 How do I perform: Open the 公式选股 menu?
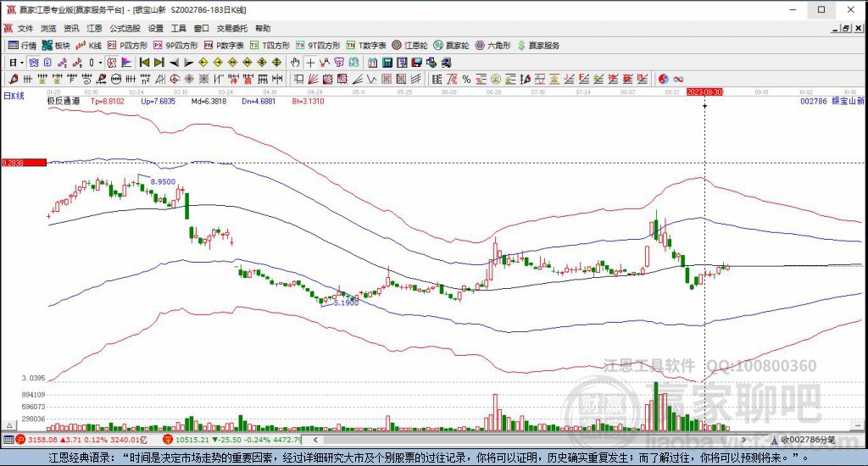point(124,28)
